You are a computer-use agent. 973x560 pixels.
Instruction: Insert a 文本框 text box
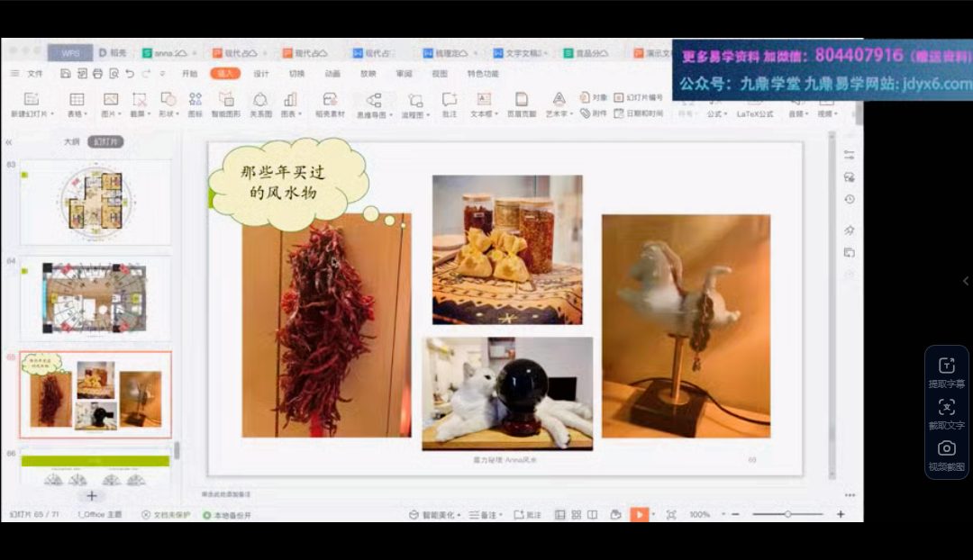point(484,99)
